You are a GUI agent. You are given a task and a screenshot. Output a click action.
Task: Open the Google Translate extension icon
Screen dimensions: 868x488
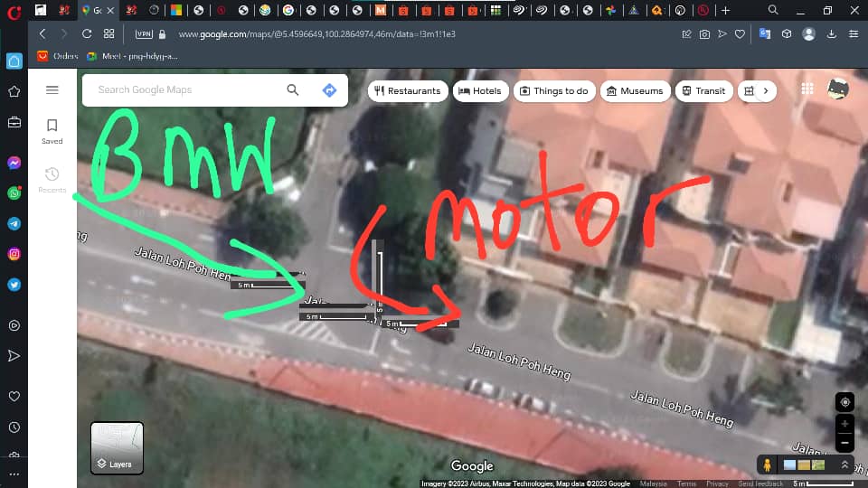click(x=765, y=33)
